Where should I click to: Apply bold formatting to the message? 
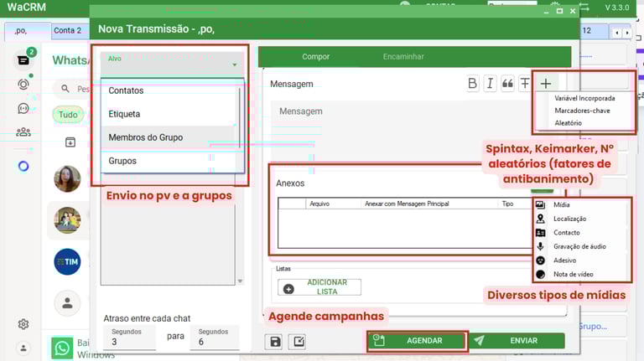click(x=472, y=84)
